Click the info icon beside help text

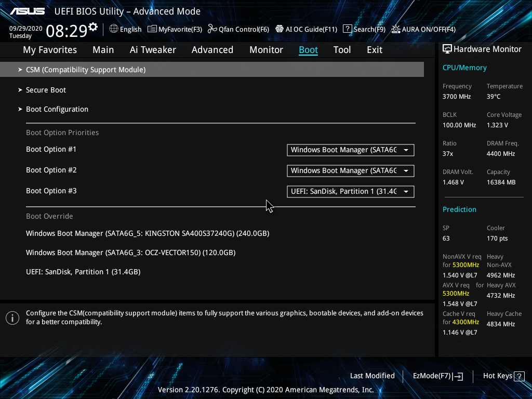click(12, 318)
